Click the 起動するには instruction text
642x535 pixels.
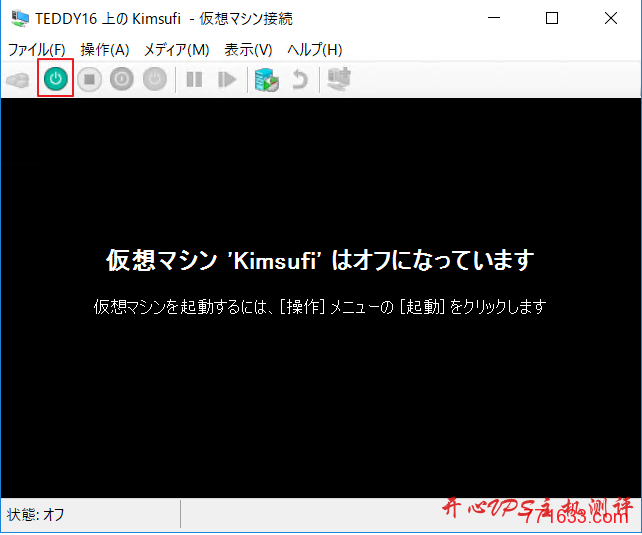tap(320, 306)
